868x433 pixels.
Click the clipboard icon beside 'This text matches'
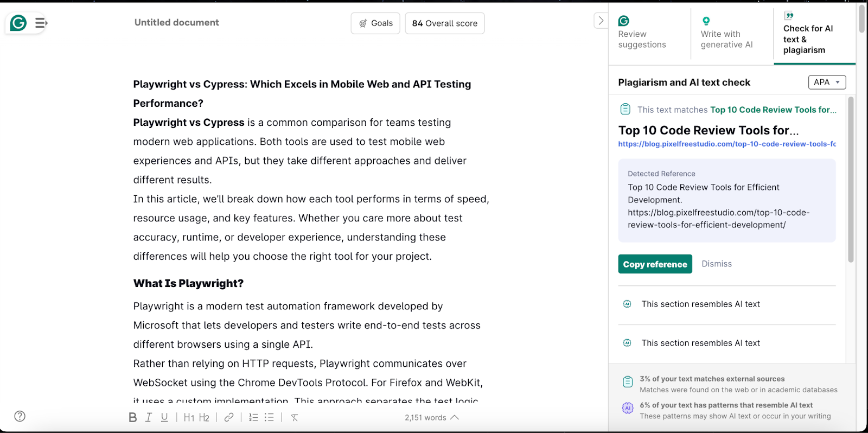(626, 109)
